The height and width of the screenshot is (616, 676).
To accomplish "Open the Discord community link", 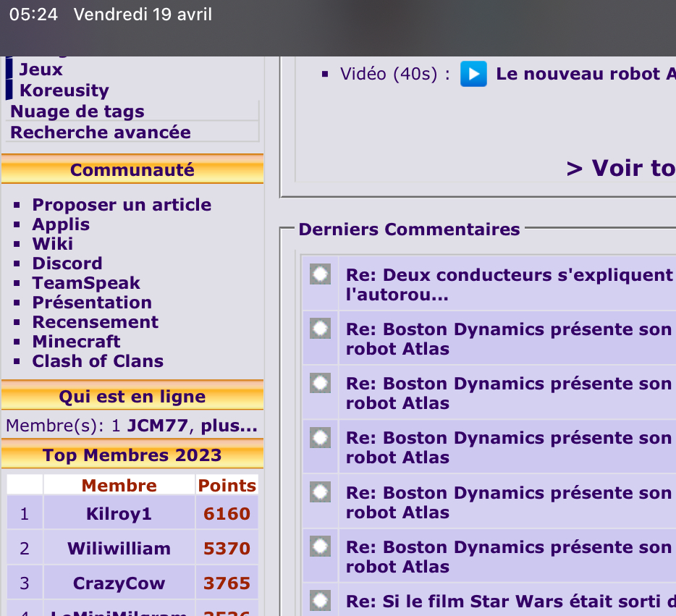I will click(x=67, y=263).
